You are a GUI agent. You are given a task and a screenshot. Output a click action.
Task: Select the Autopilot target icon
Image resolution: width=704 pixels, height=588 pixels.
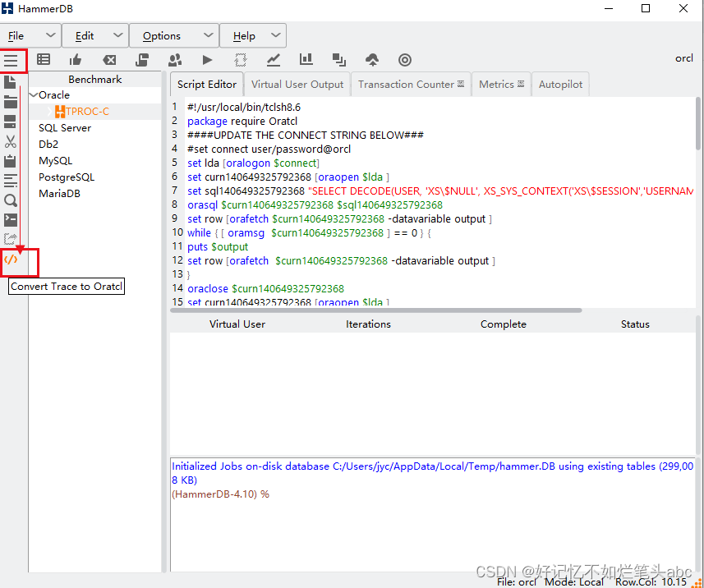point(404,59)
